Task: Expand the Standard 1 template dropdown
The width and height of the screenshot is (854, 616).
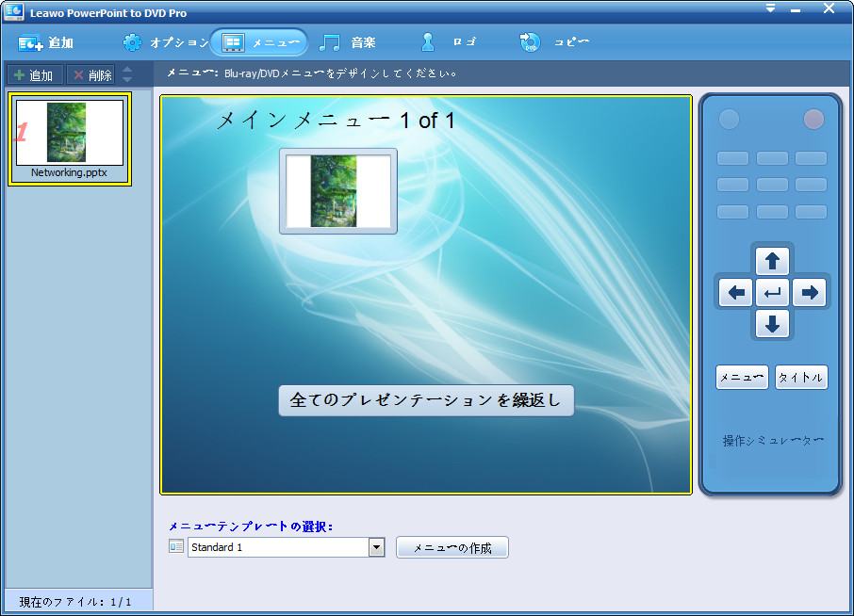Action: click(377, 547)
